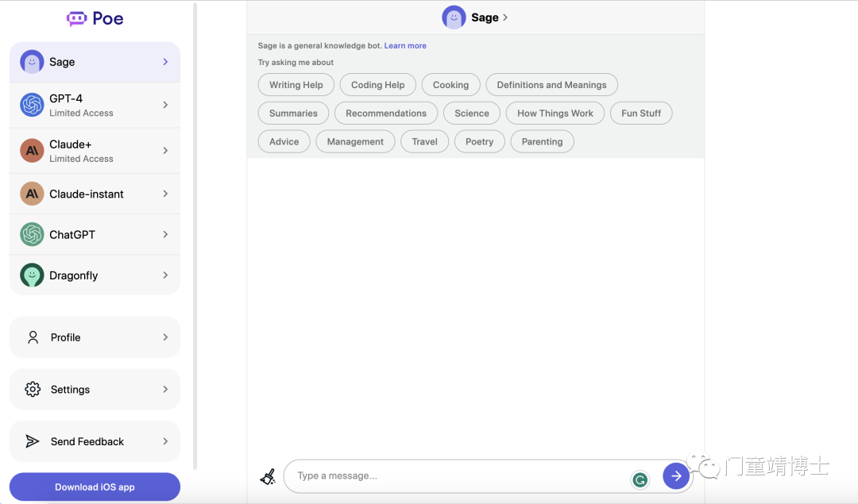Click the GPT-4 bot avatar icon
Viewport: 858px width, 504px height.
point(32,105)
